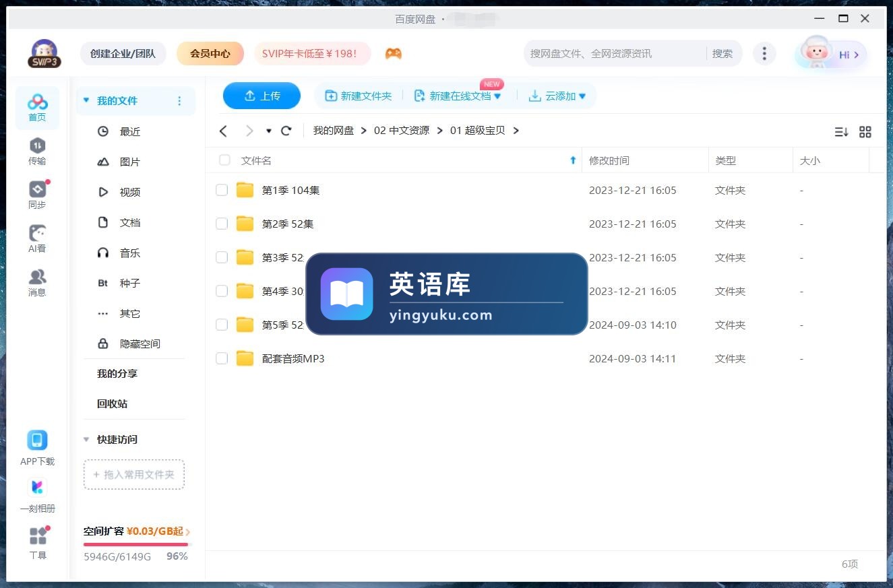Open the 同步 sync icon
893x588 pixels.
(37, 195)
